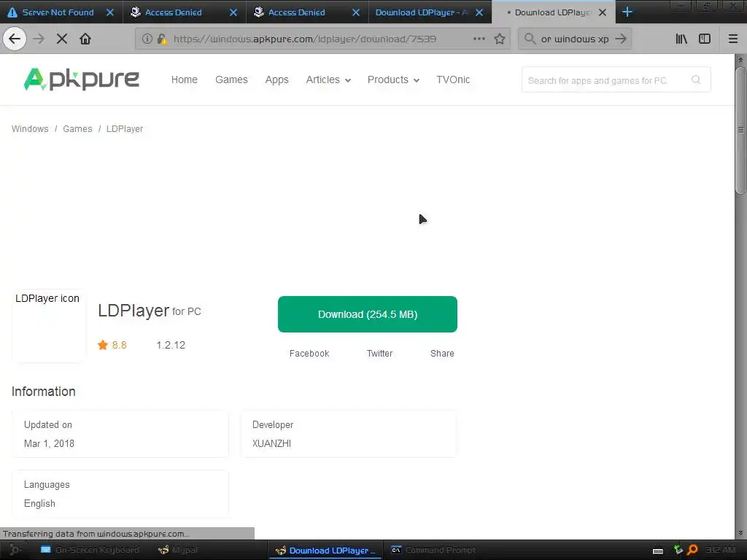Click the Share link
The image size is (747, 560).
tap(442, 354)
